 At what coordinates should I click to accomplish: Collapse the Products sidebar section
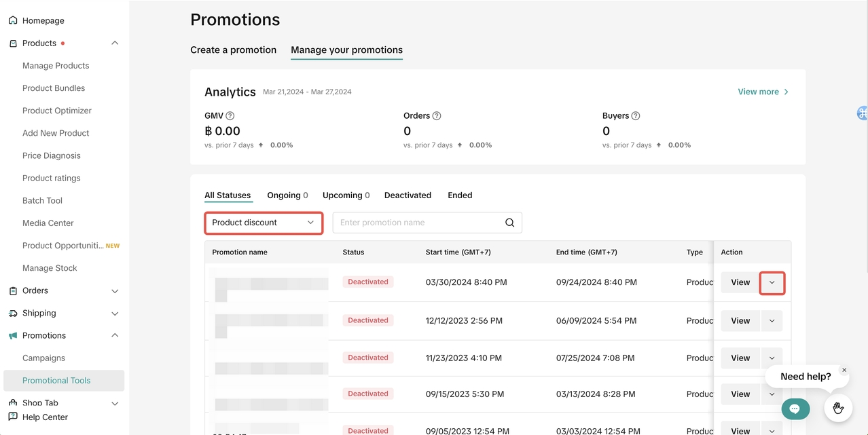115,43
